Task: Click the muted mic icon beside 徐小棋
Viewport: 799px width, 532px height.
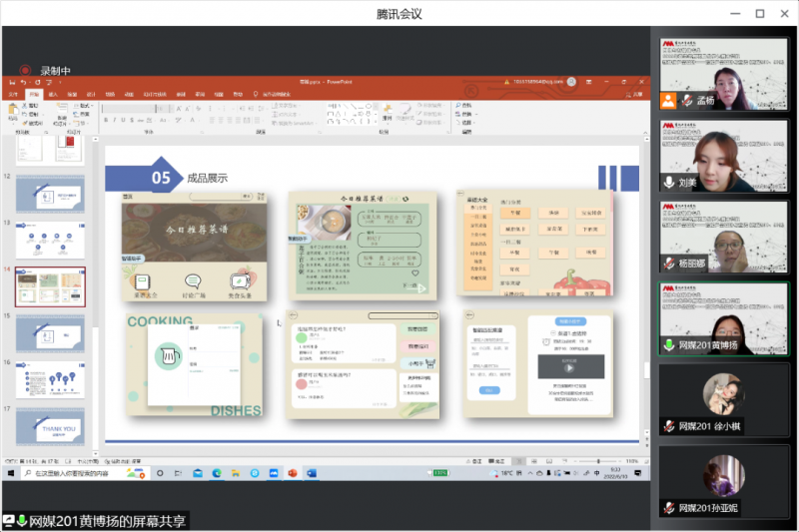Action: click(x=669, y=426)
